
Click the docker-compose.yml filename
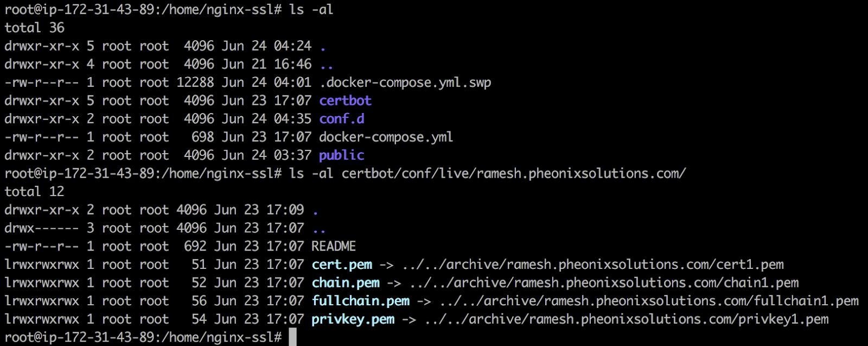[x=386, y=137]
